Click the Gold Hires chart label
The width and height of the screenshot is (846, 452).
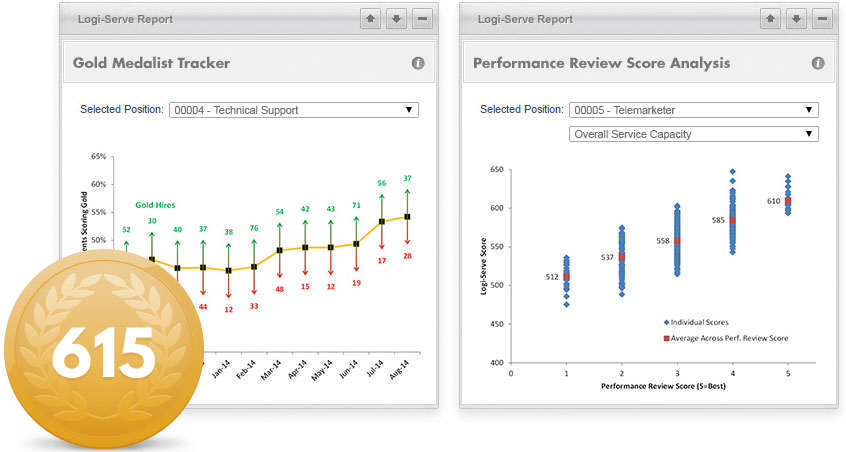(x=155, y=205)
